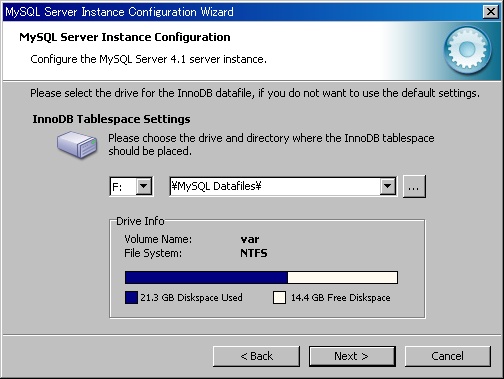Screen dimensions: 504x379
Task: Click the "Volume Name:" label
Action: click(x=158, y=239)
